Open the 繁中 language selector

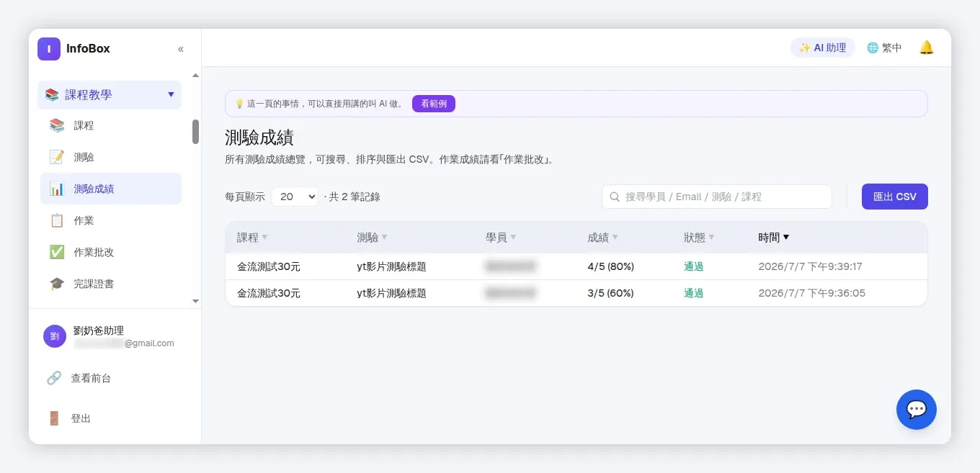pyautogui.click(x=884, y=48)
